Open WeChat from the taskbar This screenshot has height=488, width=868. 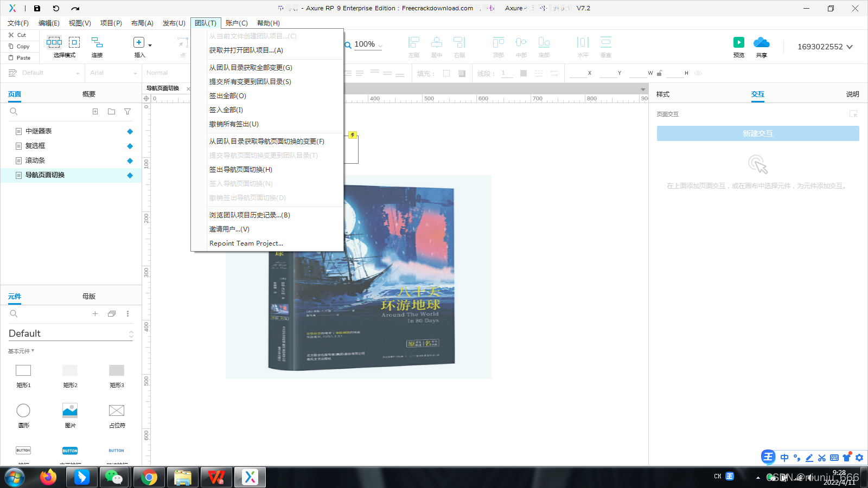(114, 477)
